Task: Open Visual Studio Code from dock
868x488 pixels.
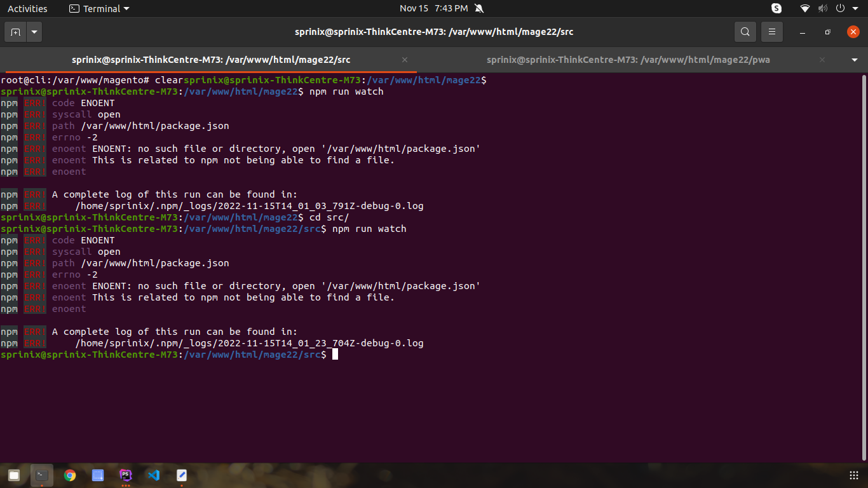Action: click(x=153, y=475)
